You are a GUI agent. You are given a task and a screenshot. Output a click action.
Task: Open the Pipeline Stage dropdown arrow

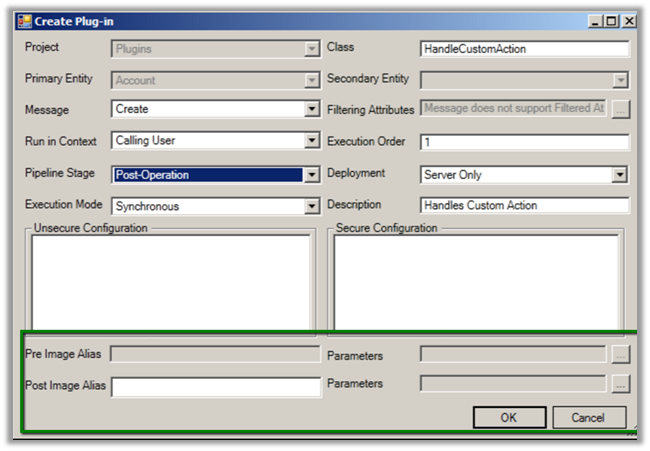click(311, 175)
